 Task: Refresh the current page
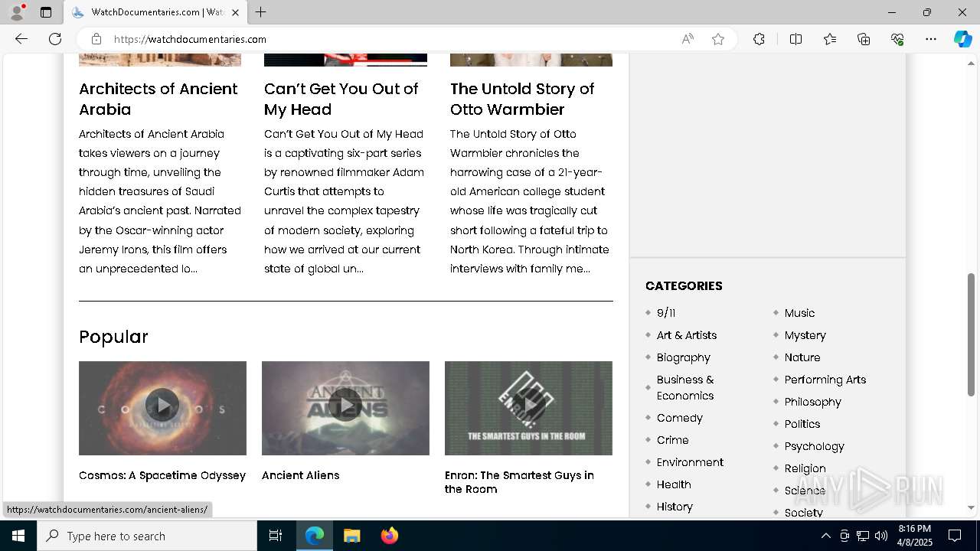coord(55,39)
